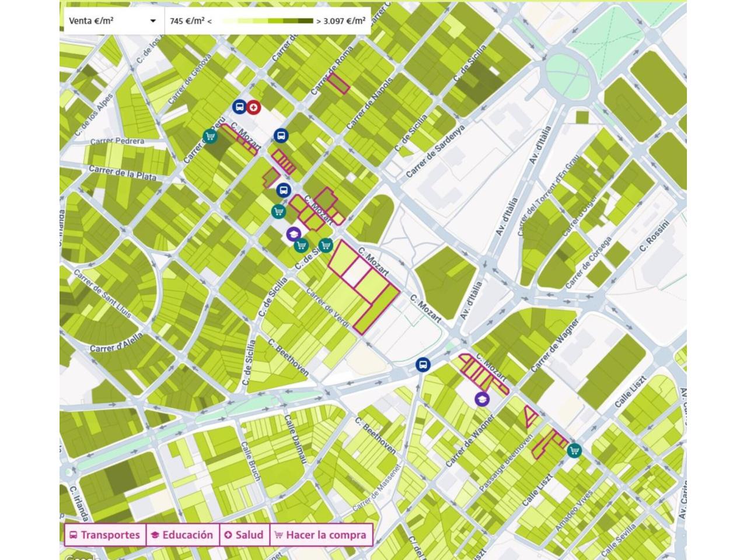Click the cart marker near Calle Liszt
The width and height of the screenshot is (747, 560).
[575, 450]
